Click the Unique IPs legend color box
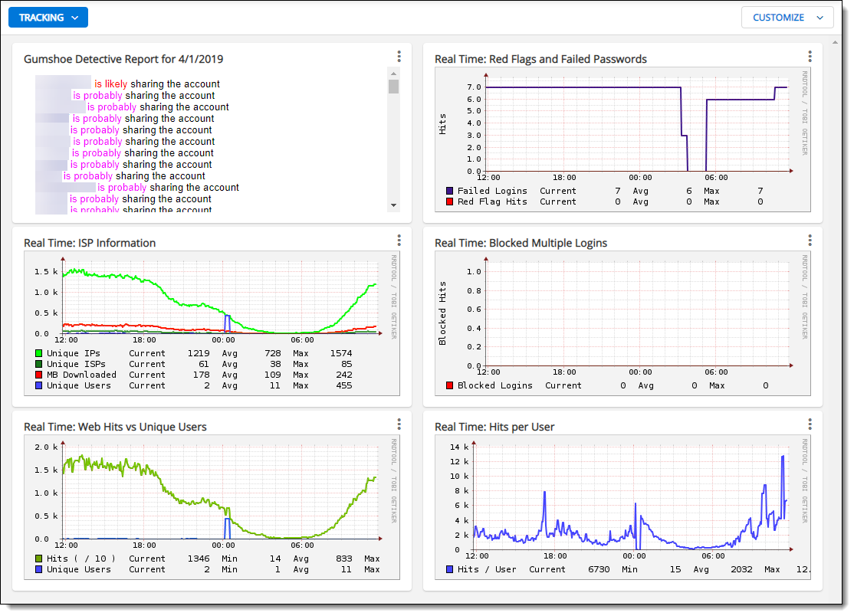854x616 pixels. click(x=38, y=354)
